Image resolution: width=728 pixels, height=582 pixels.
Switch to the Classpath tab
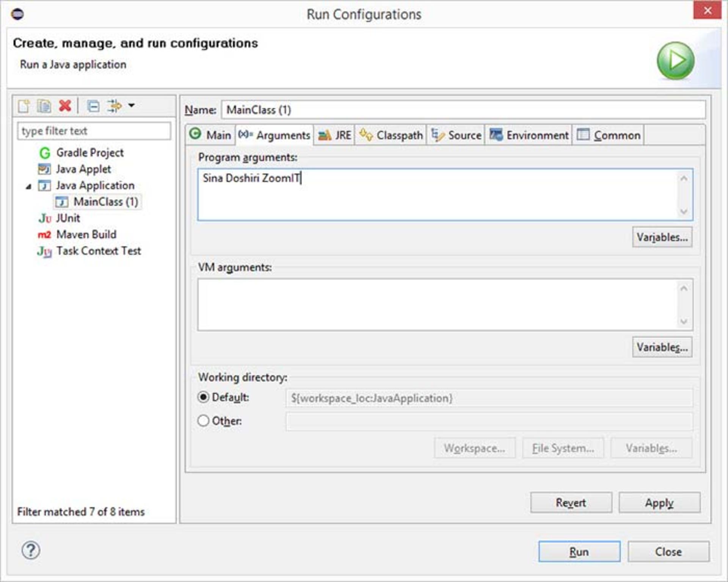point(391,135)
